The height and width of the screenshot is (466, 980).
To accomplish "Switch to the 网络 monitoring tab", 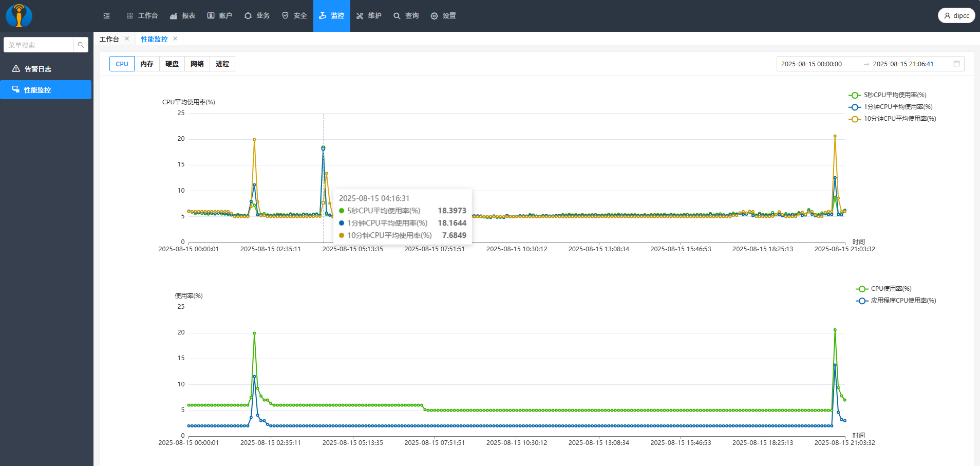I will (197, 64).
